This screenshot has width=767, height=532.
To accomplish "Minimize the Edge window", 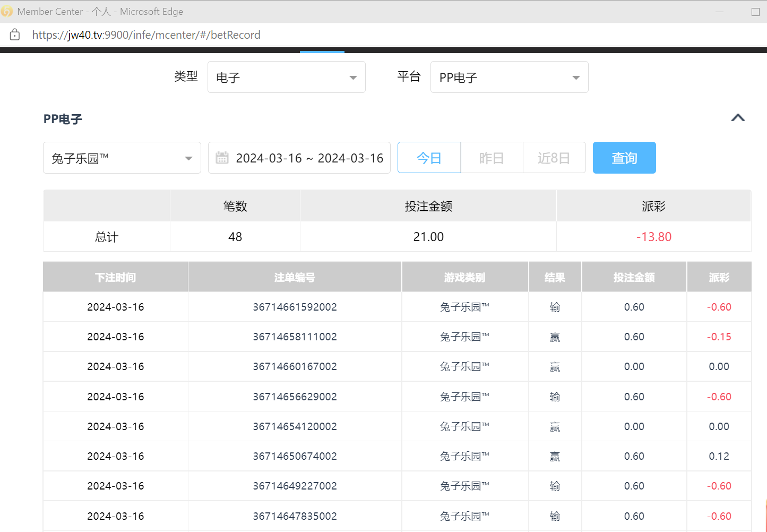I will point(720,12).
